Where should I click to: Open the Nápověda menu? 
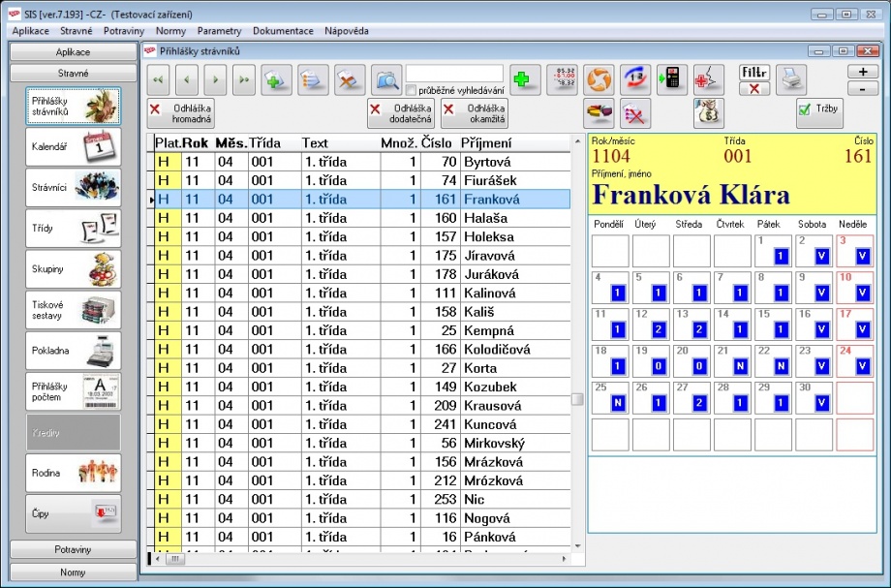tap(347, 31)
